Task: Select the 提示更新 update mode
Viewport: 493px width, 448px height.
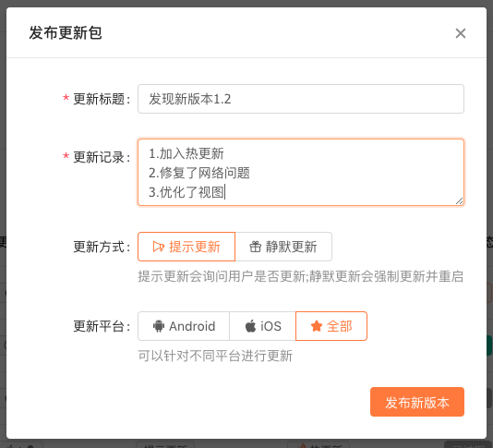Action: coord(186,247)
